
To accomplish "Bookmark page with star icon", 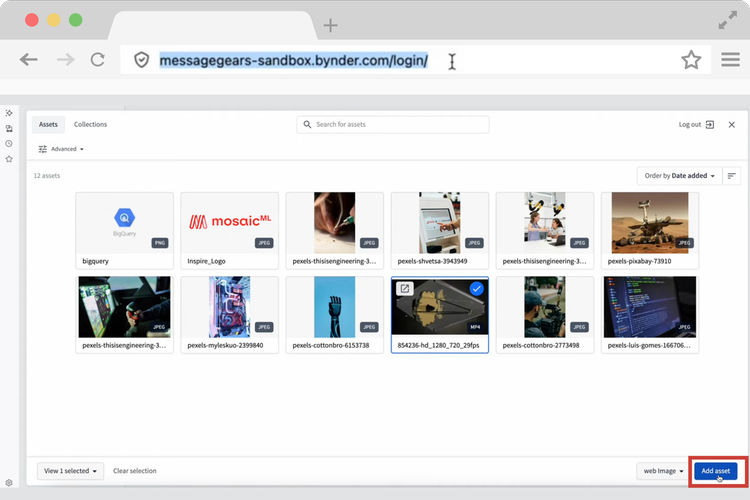I will [x=691, y=60].
